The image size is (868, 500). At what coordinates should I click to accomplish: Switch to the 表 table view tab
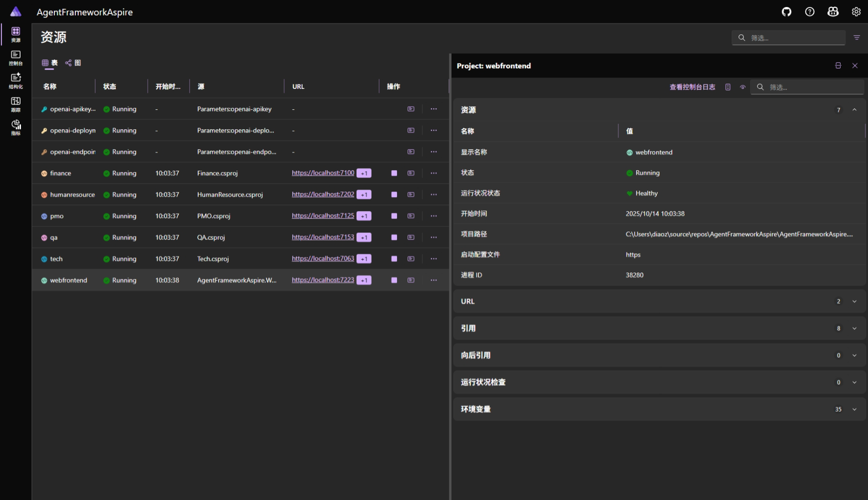[49, 63]
